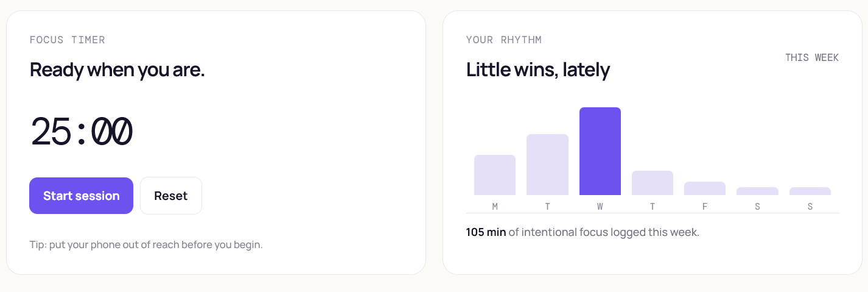
Task: Select the Friday bar in rhythm chart
Action: click(705, 188)
